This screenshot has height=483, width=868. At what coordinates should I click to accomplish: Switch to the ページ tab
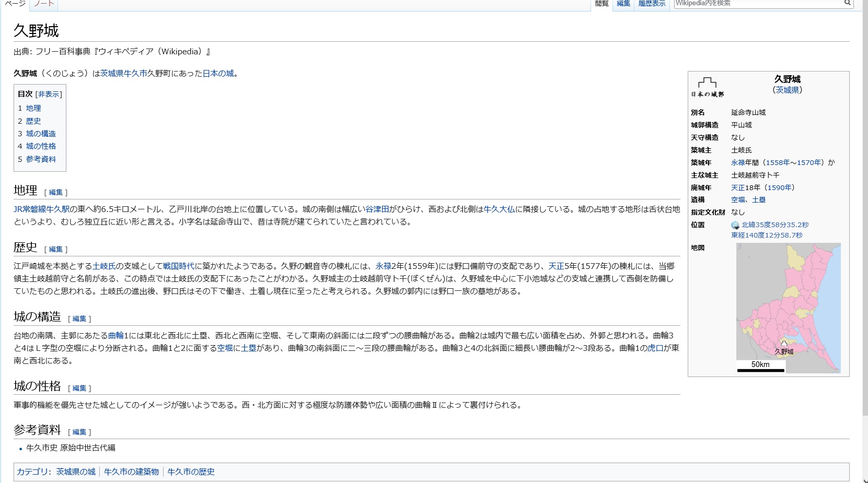click(x=15, y=3)
